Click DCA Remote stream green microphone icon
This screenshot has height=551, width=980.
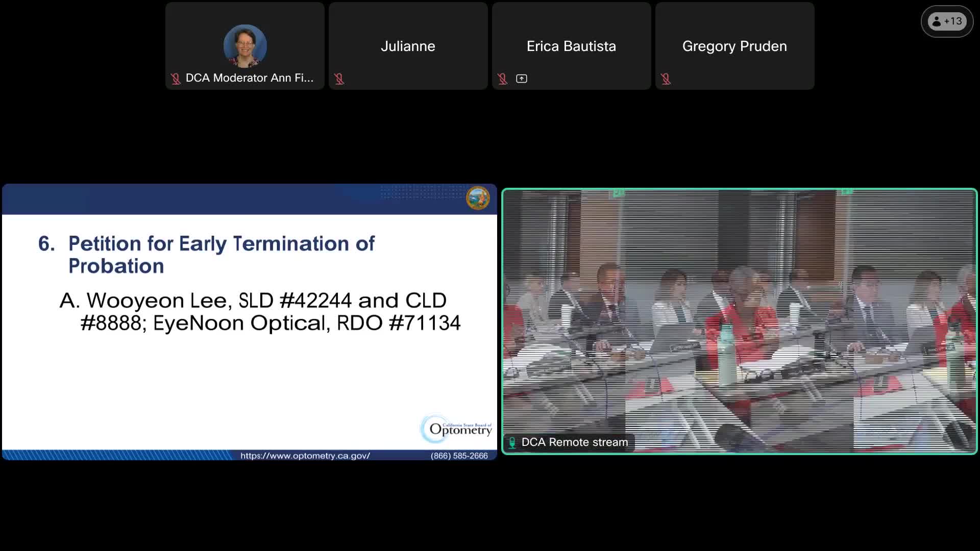pyautogui.click(x=512, y=442)
